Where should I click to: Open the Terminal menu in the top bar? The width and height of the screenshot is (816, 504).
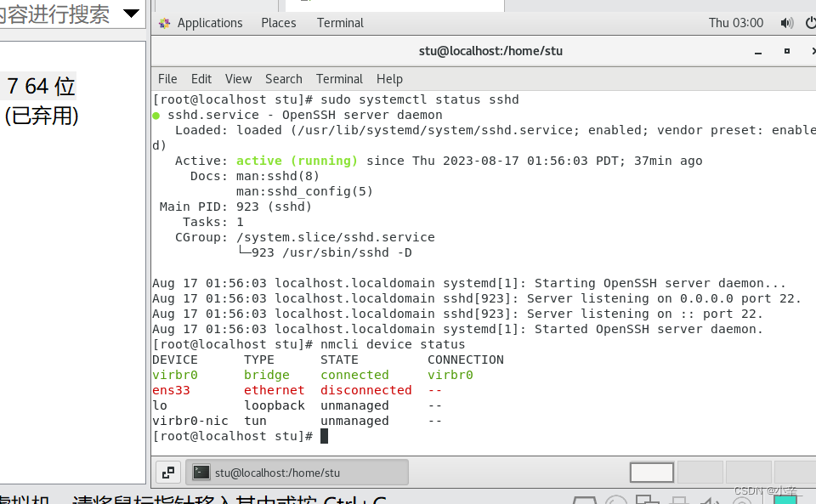340,23
